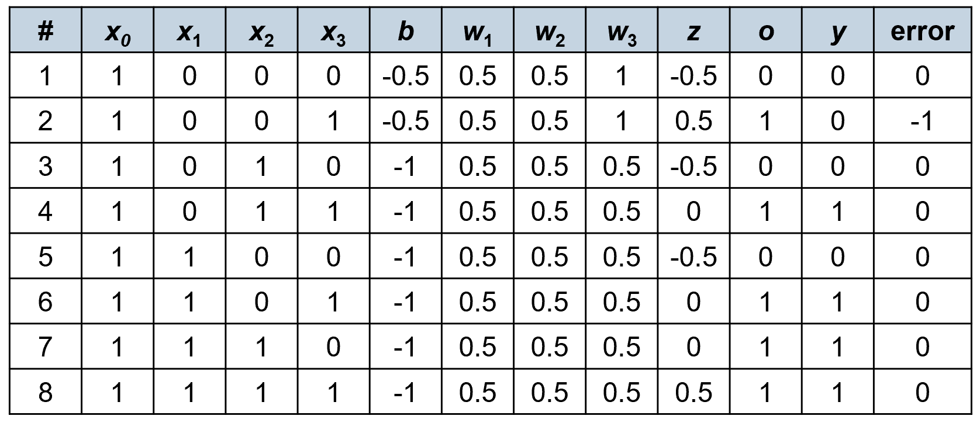The height and width of the screenshot is (426, 980).
Task: Select row number 8 cell
Action: pos(45,392)
